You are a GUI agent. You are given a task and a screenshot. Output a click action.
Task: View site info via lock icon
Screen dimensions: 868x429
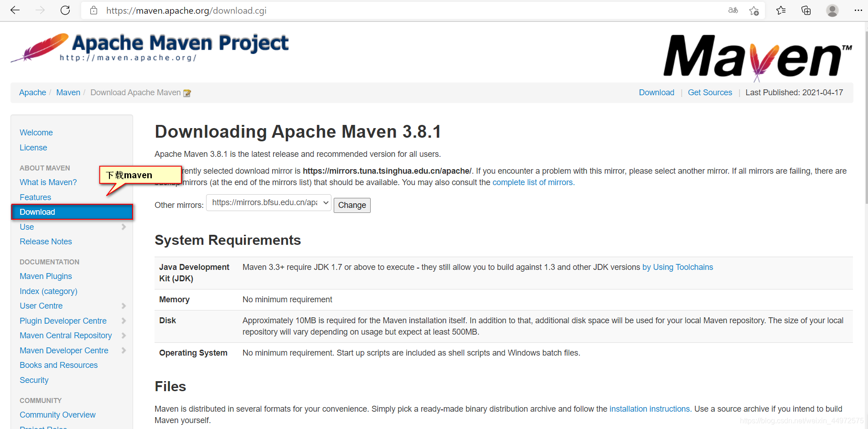pos(94,10)
